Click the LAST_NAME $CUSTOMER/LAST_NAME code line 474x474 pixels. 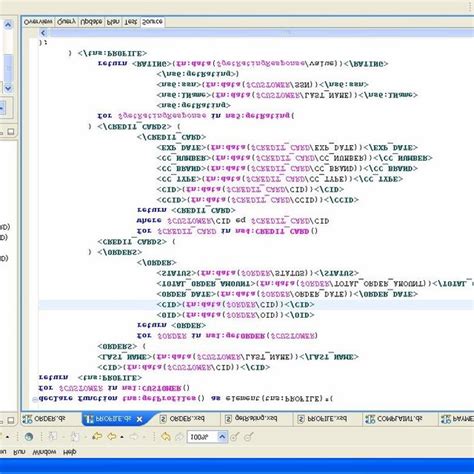point(228,357)
